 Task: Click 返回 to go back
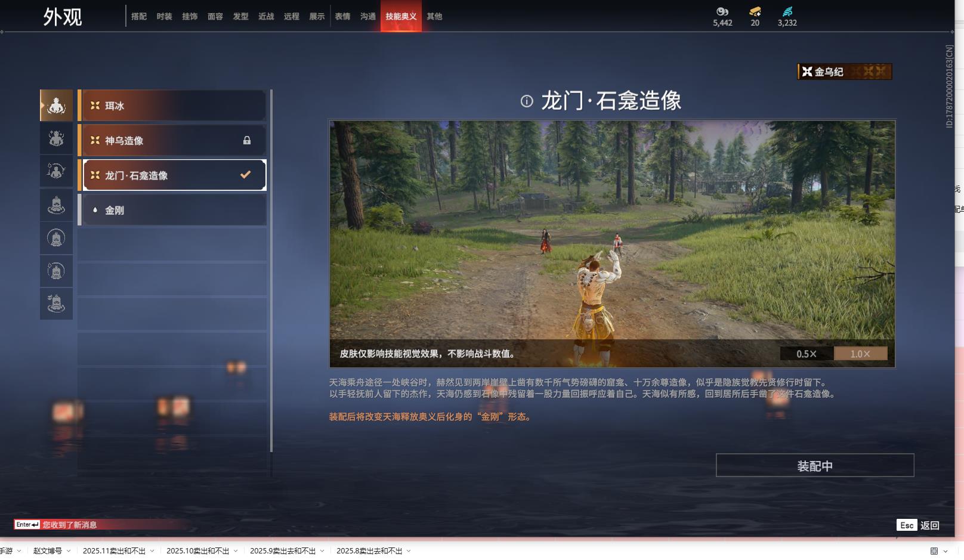pos(930,525)
